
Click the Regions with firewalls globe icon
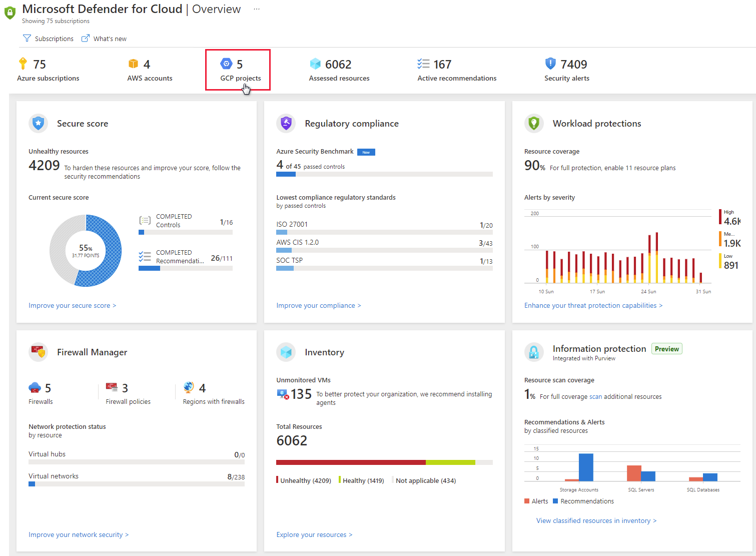point(189,387)
